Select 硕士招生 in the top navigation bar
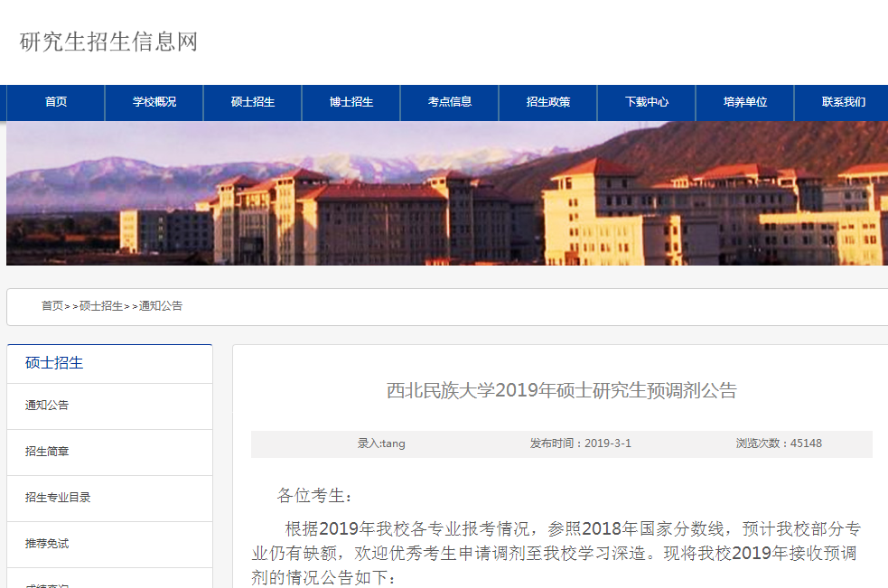The width and height of the screenshot is (888, 588). (253, 102)
